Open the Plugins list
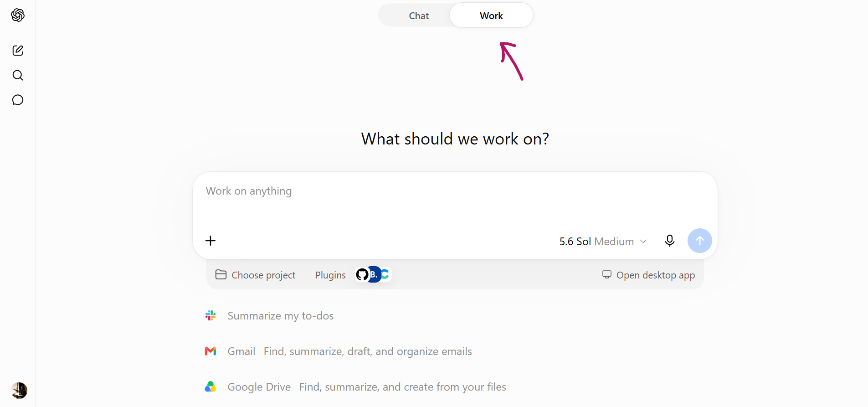Screen dimensions: 868x407 click(x=330, y=275)
